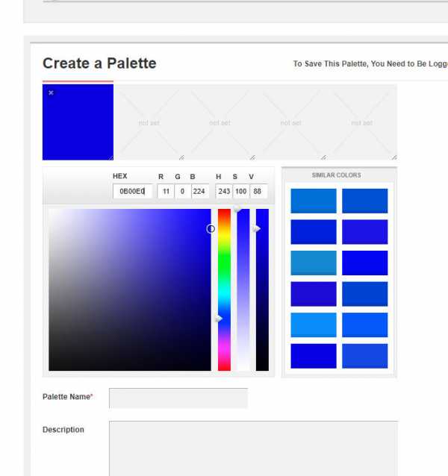The image size is (448, 476).
Task: Click the resize handle of the third slot
Action: pyautogui.click(x=252, y=157)
